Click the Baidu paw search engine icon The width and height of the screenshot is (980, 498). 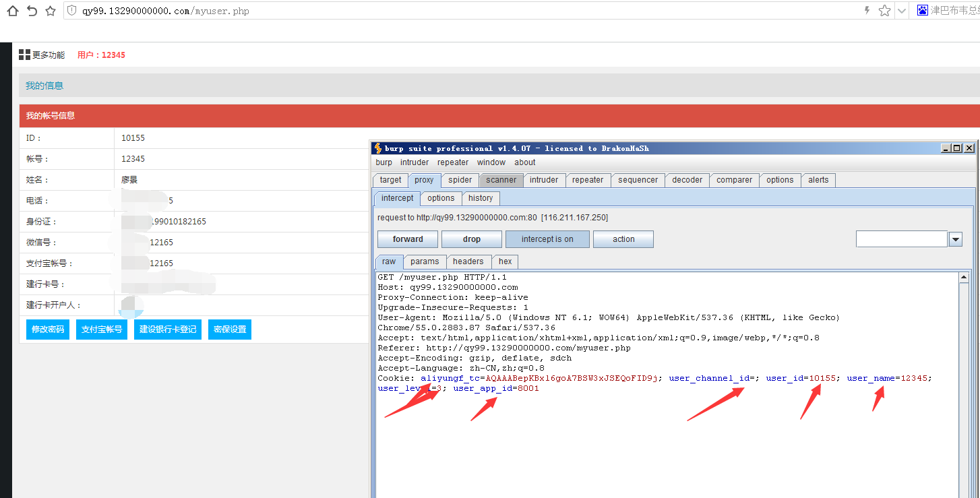pyautogui.click(x=922, y=11)
